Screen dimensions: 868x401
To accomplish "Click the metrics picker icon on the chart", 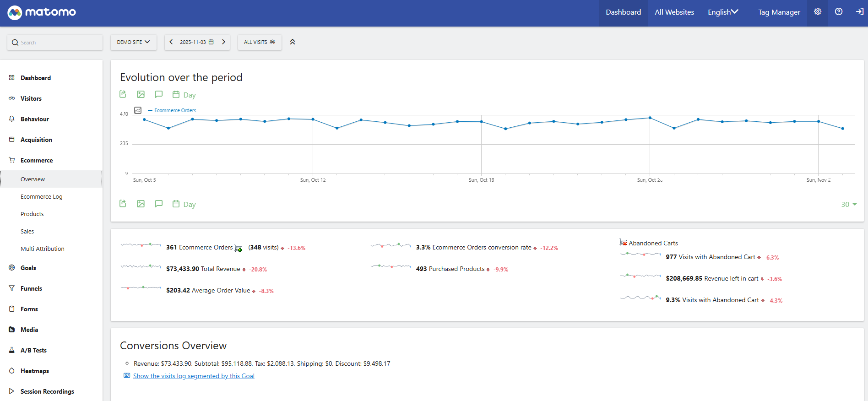I will pyautogui.click(x=138, y=110).
